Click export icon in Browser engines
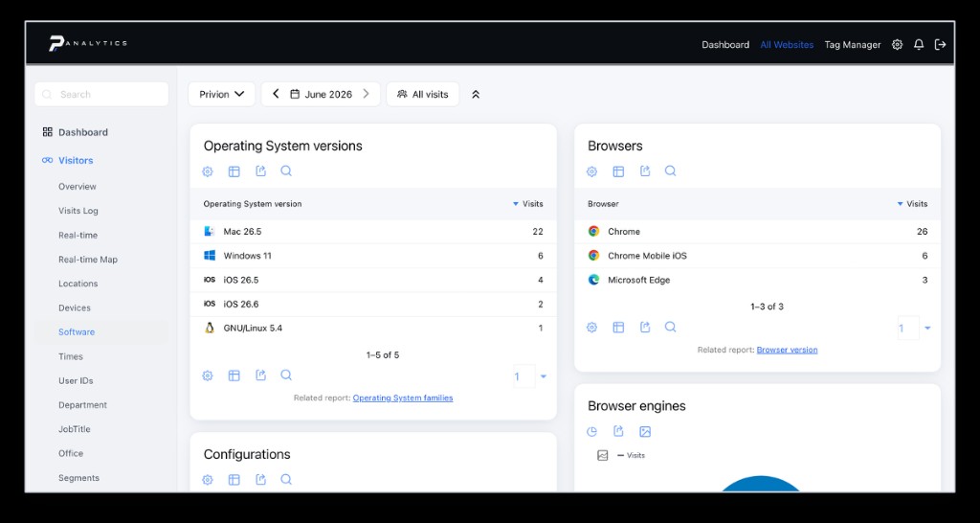Viewport: 980px width, 523px height. tap(618, 431)
